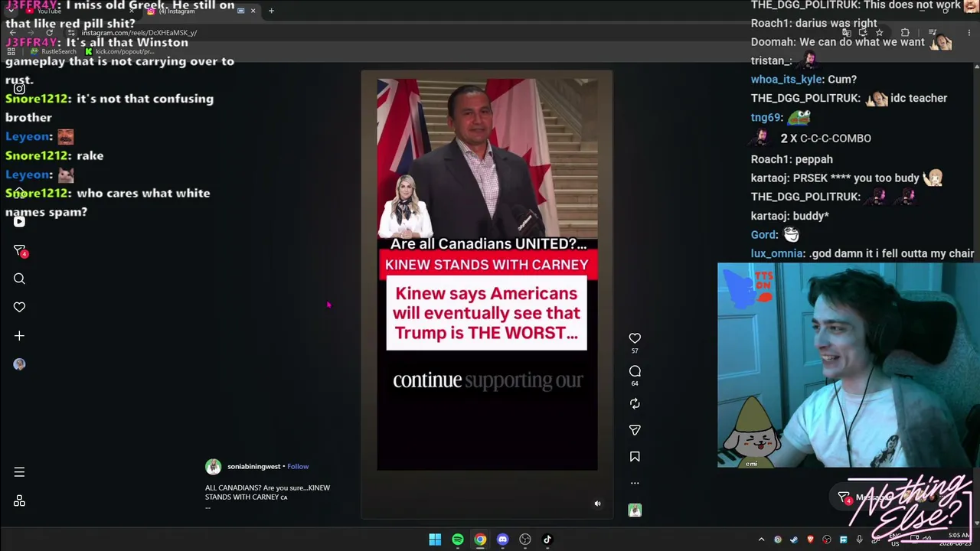Viewport: 980px width, 551px height.
Task: Open Instagram home via the logo icon
Action: tap(19, 89)
